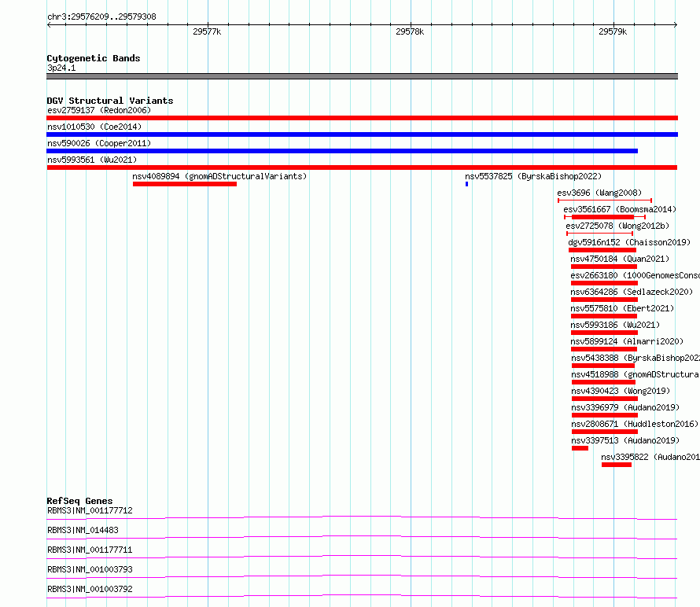
Task: Click the 29578k ruler position label
Action: [x=410, y=31]
